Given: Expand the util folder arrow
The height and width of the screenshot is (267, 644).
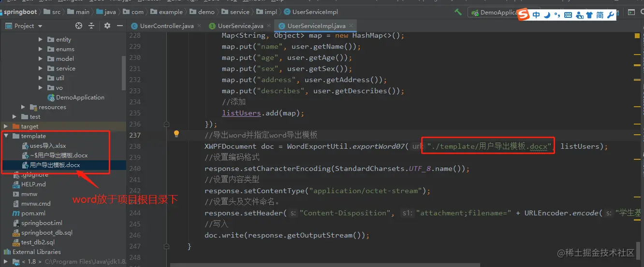Looking at the screenshot, I should pos(41,78).
